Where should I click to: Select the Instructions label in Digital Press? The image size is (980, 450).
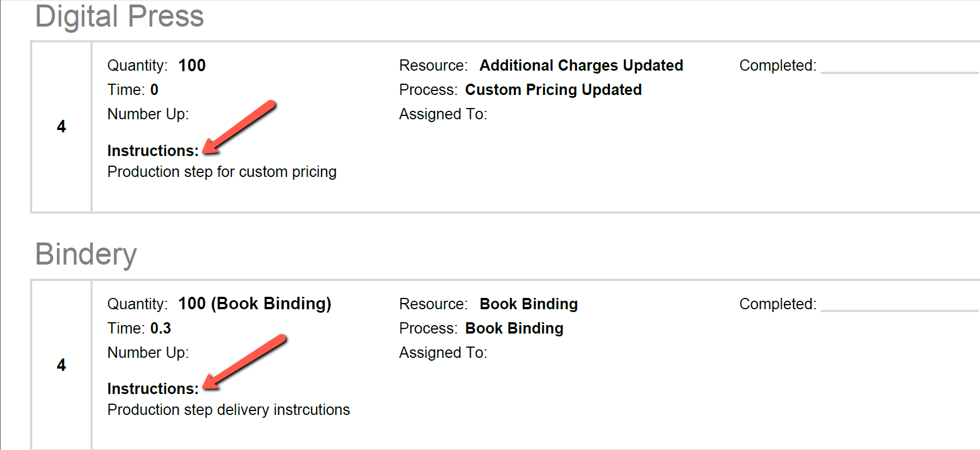153,151
